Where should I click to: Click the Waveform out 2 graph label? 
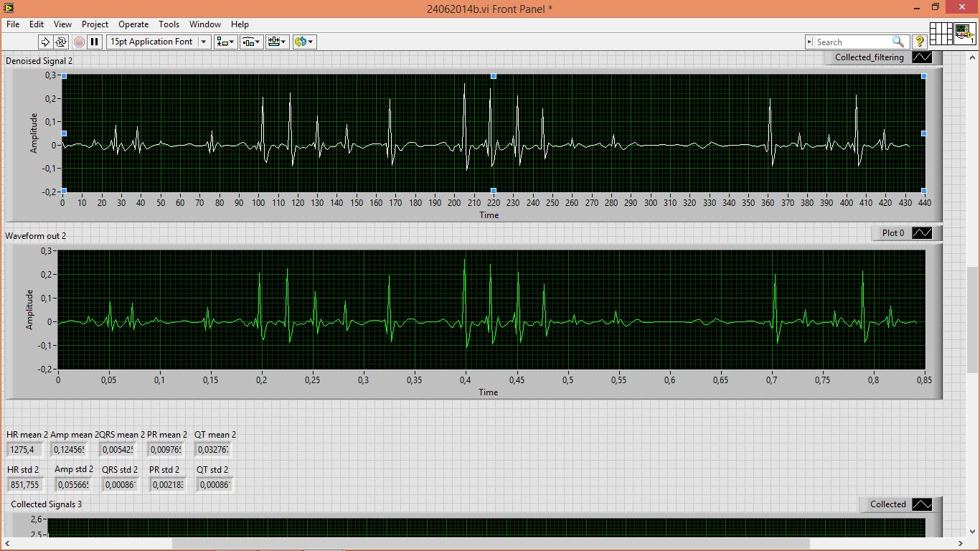[x=36, y=236]
